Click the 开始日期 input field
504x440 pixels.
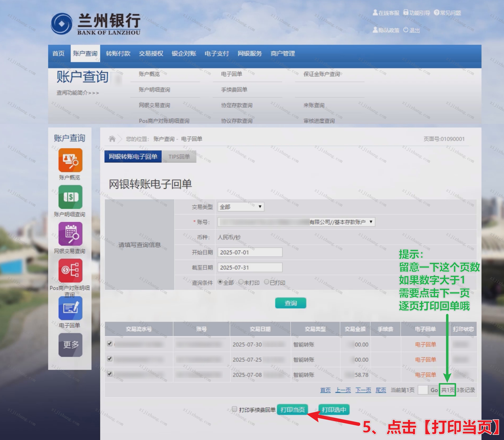[250, 253]
